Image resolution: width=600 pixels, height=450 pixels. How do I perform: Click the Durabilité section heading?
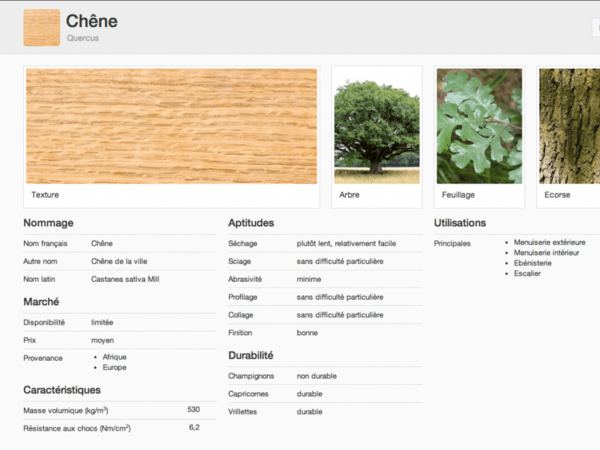point(253,355)
